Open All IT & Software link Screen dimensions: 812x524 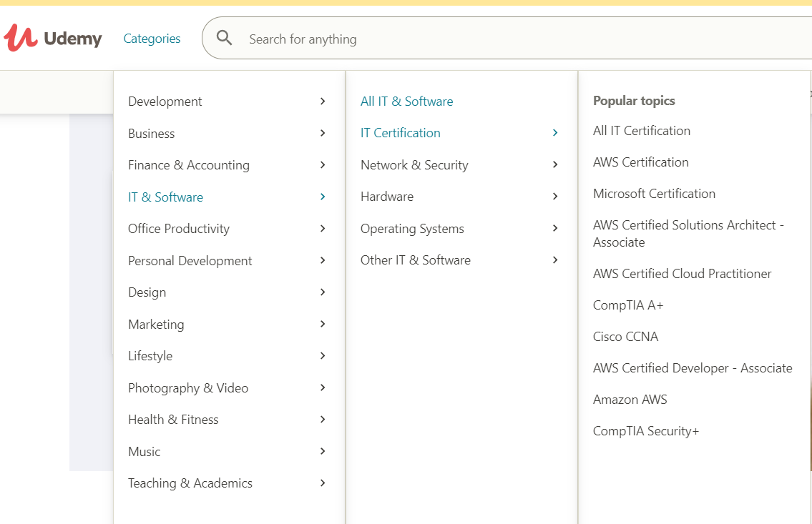pos(406,102)
